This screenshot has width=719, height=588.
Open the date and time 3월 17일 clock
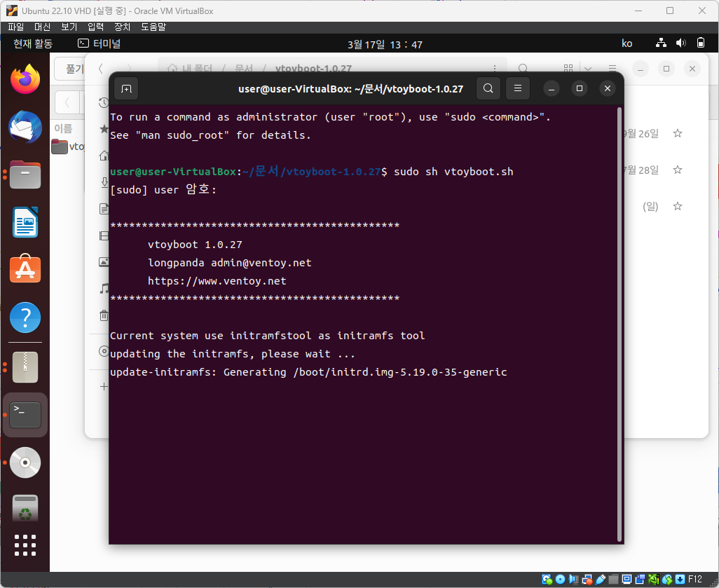(x=385, y=44)
